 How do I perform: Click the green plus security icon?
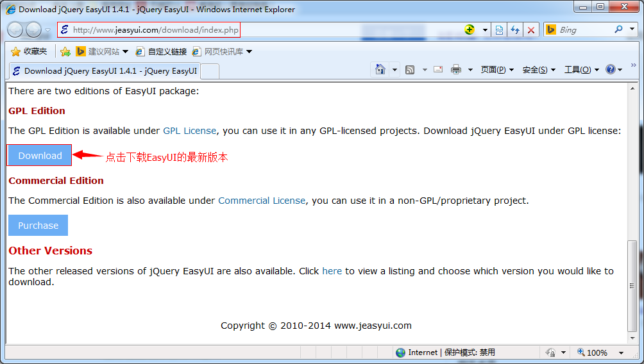coord(470,29)
